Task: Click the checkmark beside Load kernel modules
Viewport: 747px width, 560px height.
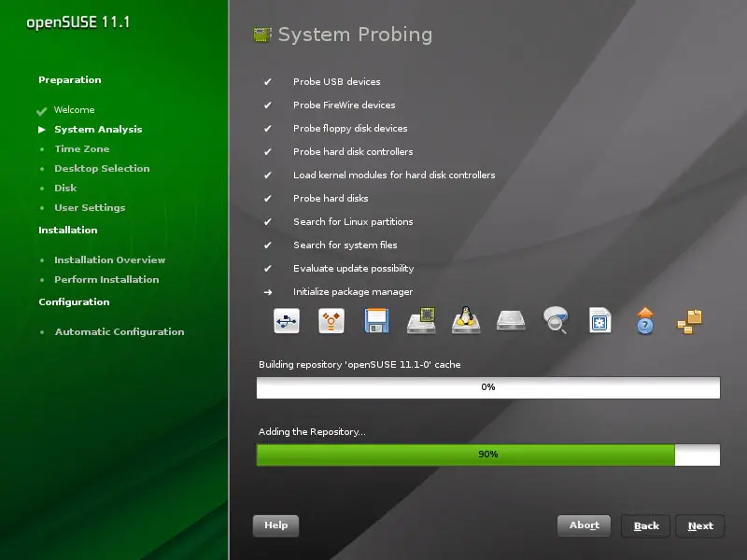Action: pos(268,175)
